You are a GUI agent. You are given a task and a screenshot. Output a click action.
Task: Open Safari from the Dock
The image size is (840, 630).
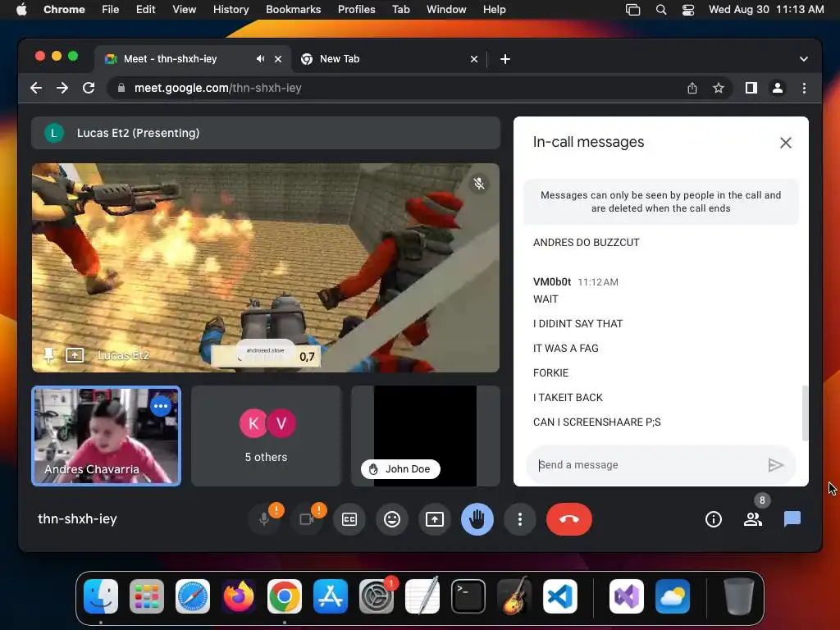(x=192, y=596)
